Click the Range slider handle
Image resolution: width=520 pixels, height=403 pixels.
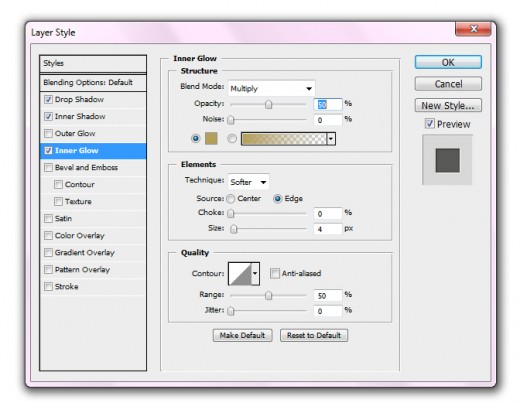click(x=268, y=296)
